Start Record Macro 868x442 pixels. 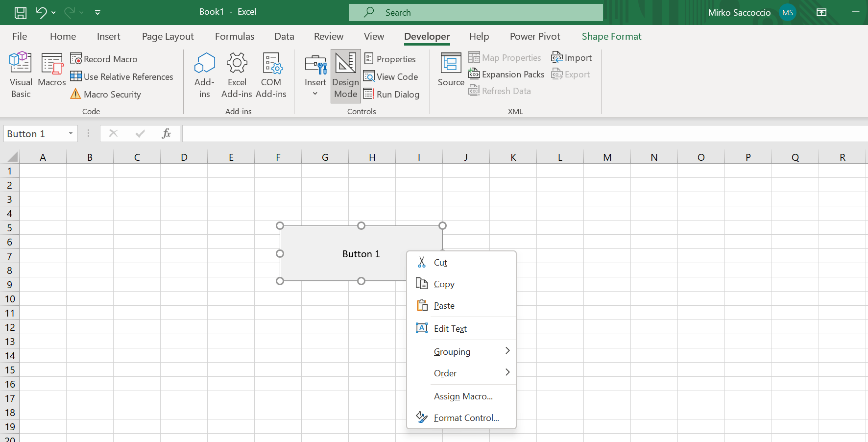[x=104, y=59]
